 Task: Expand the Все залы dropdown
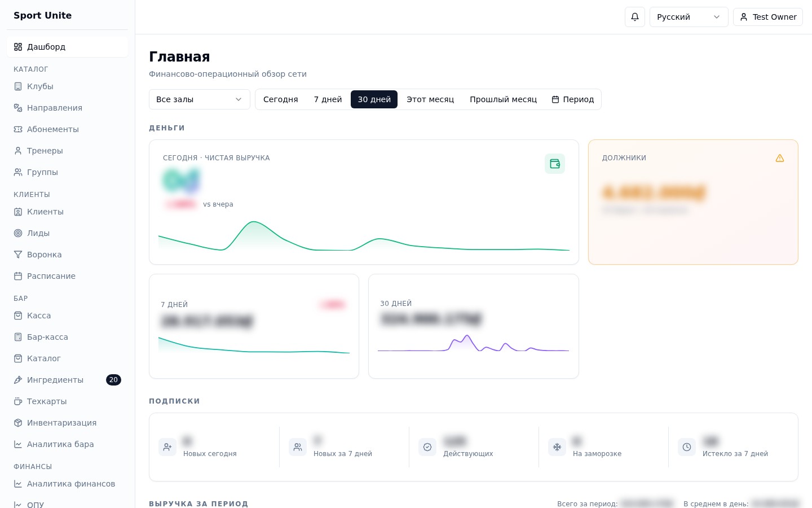(x=200, y=99)
